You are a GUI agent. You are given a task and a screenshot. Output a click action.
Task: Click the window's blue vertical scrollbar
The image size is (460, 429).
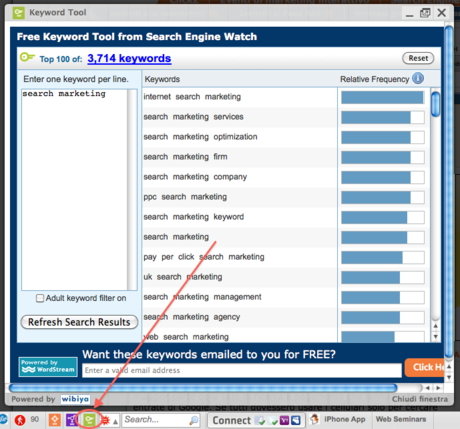click(449, 192)
